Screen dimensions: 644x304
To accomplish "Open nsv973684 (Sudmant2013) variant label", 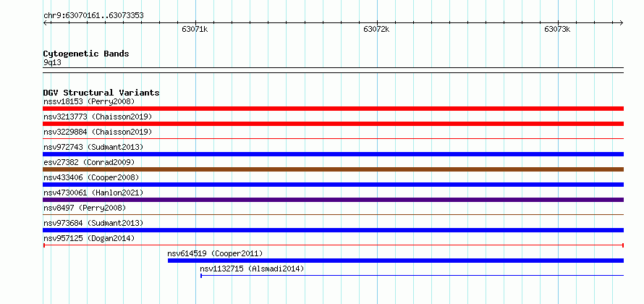I will click(93, 223).
